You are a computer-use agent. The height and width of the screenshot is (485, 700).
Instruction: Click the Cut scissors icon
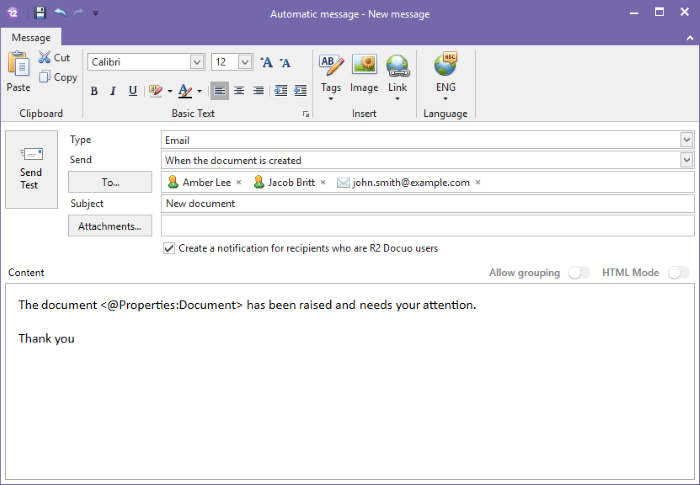45,58
